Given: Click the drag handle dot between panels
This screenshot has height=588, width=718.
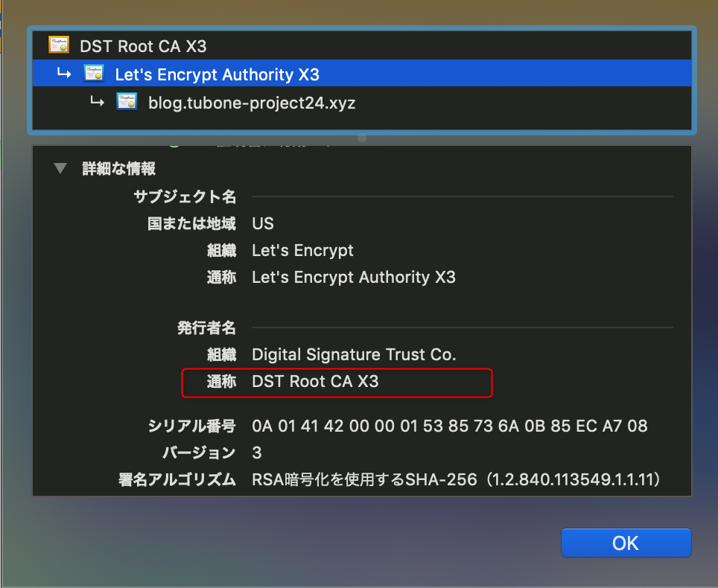Looking at the screenshot, I should pos(361,138).
